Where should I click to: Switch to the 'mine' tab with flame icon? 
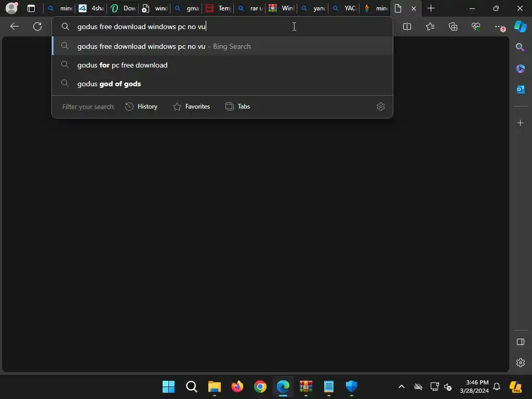pyautogui.click(x=376, y=8)
